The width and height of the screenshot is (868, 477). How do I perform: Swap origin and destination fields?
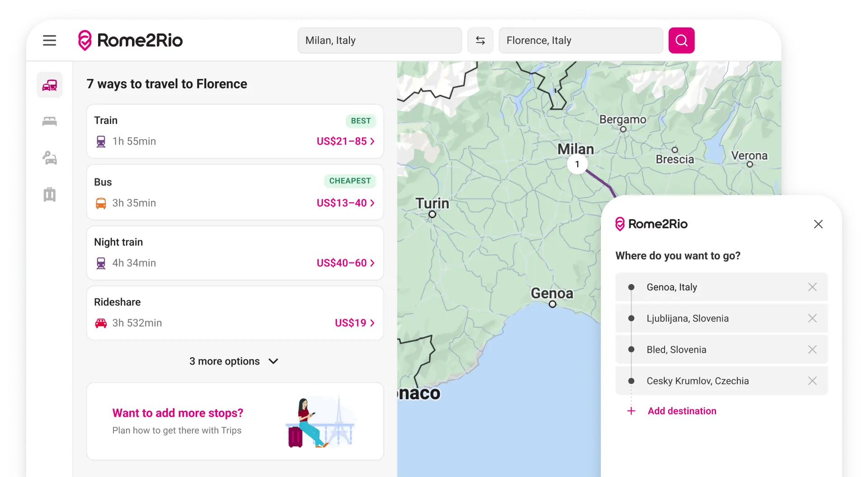[480, 41]
